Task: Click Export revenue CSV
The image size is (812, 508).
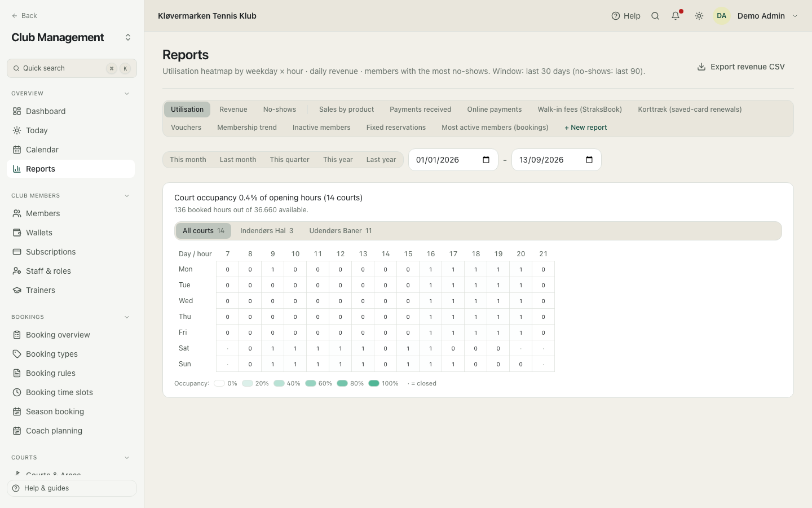Action: tap(741, 67)
